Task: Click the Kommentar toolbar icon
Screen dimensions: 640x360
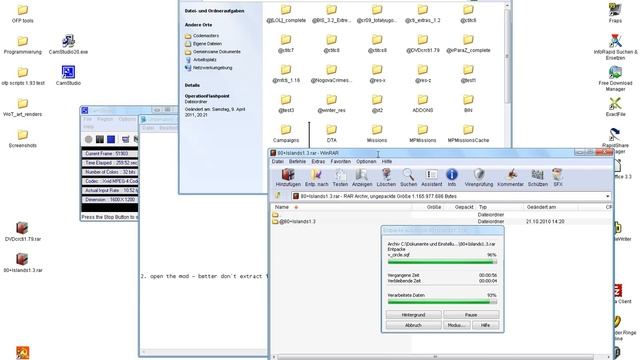Action: click(510, 178)
